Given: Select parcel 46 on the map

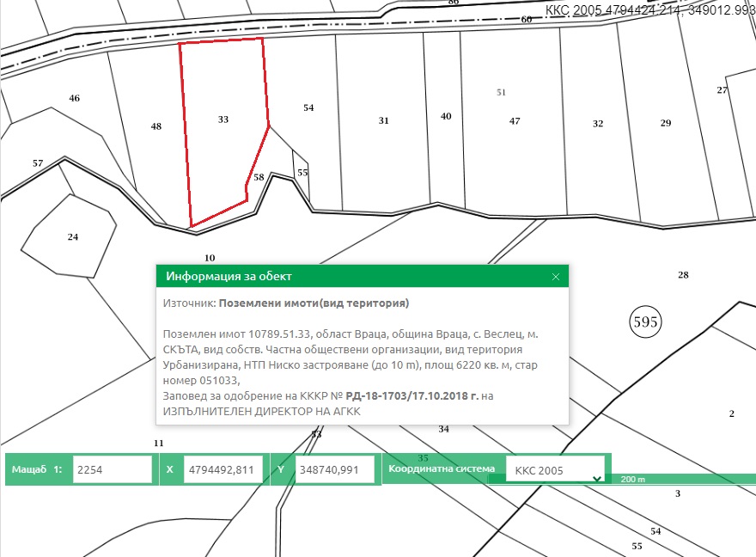Looking at the screenshot, I should (74, 99).
